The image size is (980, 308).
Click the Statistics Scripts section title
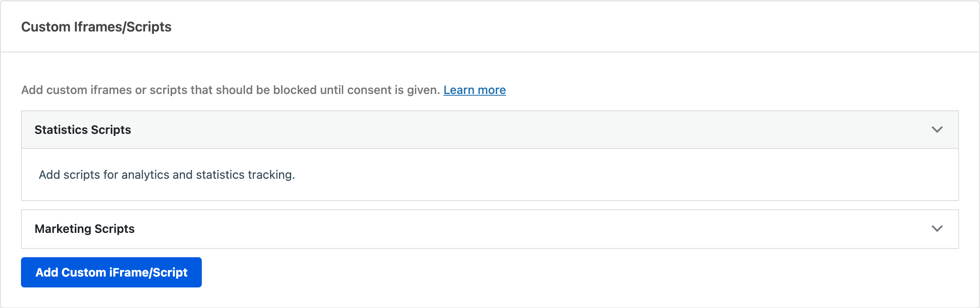coord(83,130)
